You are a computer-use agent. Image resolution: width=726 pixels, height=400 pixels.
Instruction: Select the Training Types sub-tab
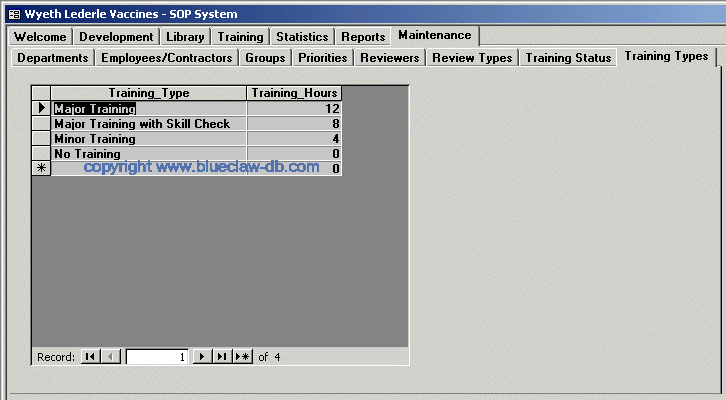pyautogui.click(x=666, y=56)
